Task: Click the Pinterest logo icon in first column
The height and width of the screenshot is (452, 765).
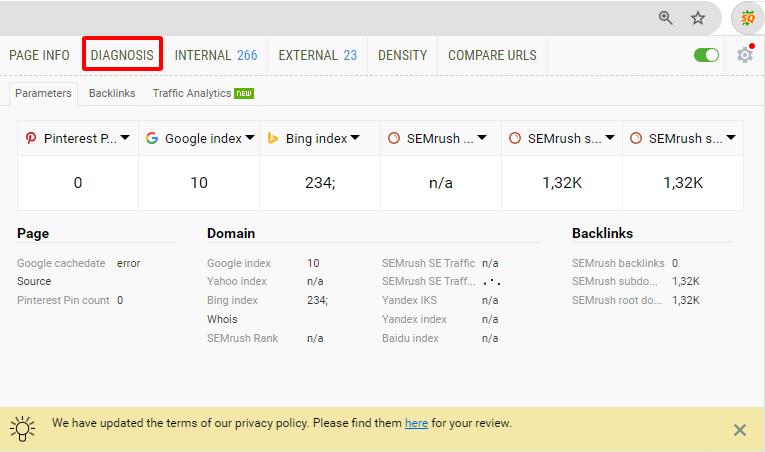Action: (x=31, y=138)
